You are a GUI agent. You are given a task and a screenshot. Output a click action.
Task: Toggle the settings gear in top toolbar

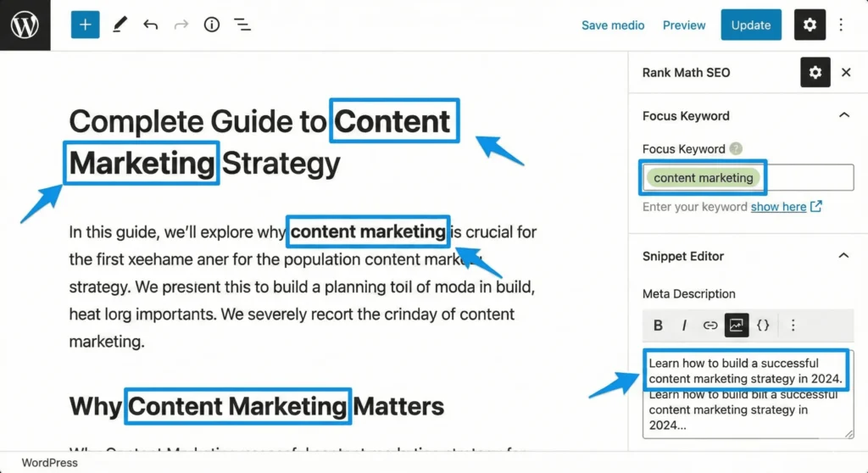tap(809, 25)
